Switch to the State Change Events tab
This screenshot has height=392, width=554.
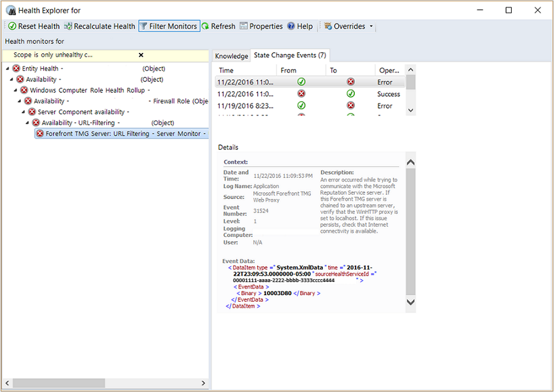click(290, 55)
